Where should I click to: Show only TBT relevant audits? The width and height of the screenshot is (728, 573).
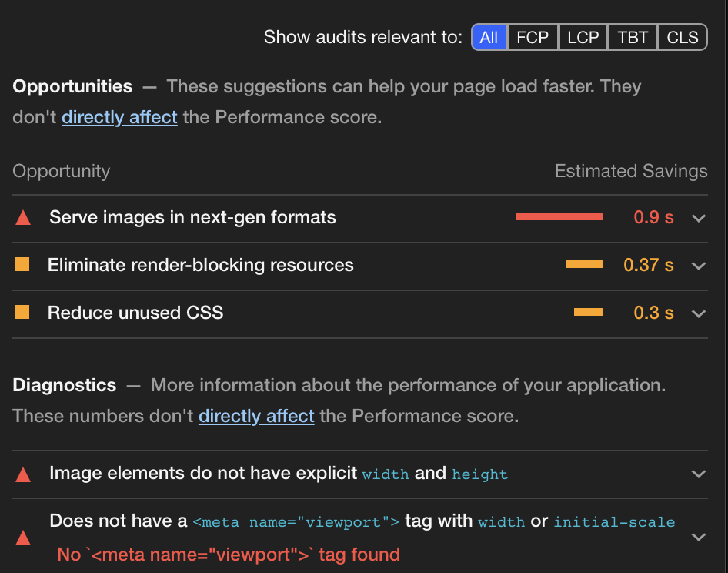click(x=633, y=37)
